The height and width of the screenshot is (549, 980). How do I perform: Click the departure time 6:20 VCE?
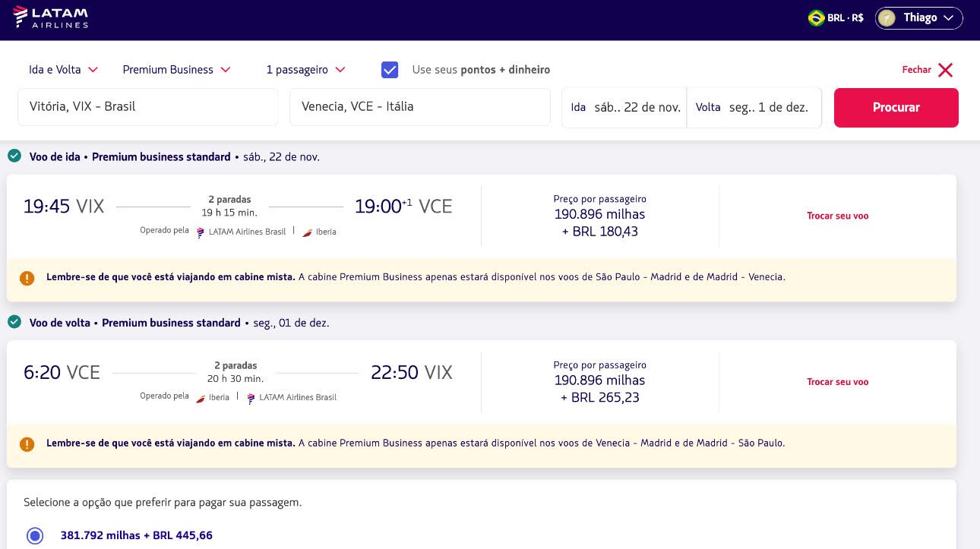click(x=62, y=373)
